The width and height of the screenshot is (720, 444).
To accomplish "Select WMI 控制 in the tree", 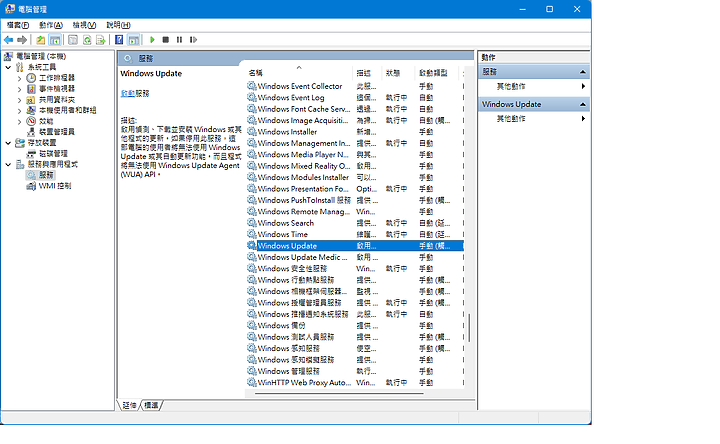I will click(55, 186).
